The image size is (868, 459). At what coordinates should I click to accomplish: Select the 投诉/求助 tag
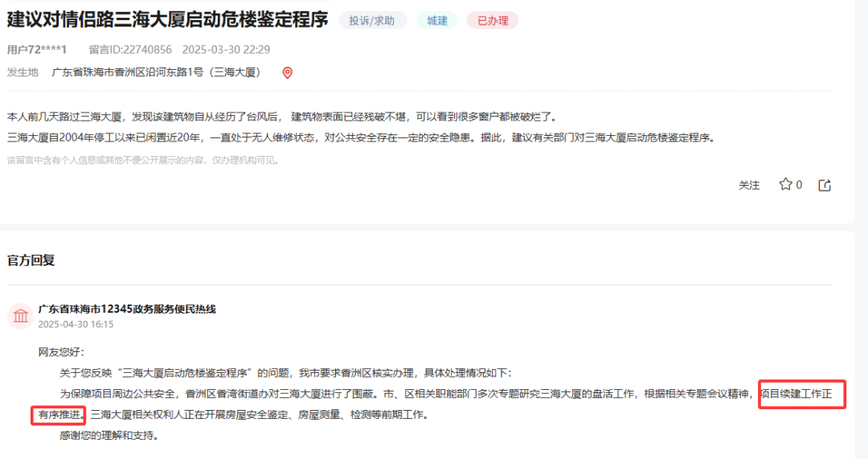click(x=372, y=20)
